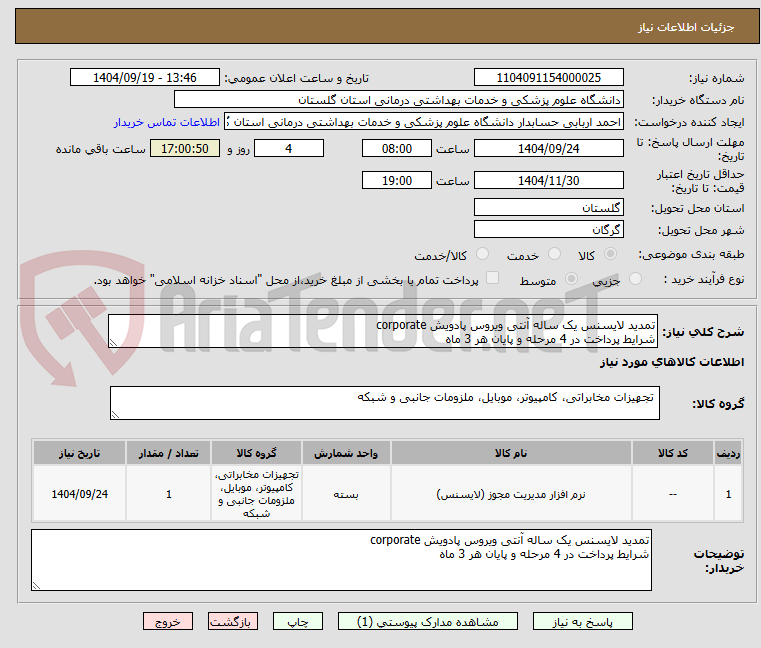Open مشاهده مدارک پیوستی (1) attachments
This screenshot has height=648, width=761.
coord(428,621)
